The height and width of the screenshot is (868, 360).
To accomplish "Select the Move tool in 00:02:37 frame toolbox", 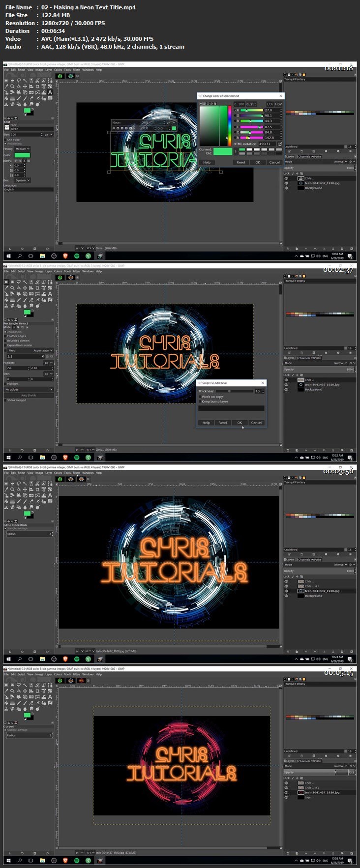I will pyautogui.click(x=25, y=288).
